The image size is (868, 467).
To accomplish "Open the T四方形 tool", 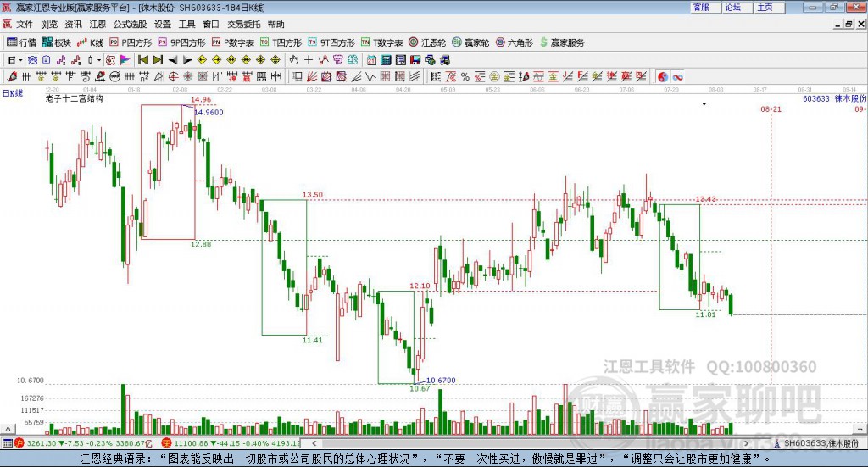I will (281, 42).
